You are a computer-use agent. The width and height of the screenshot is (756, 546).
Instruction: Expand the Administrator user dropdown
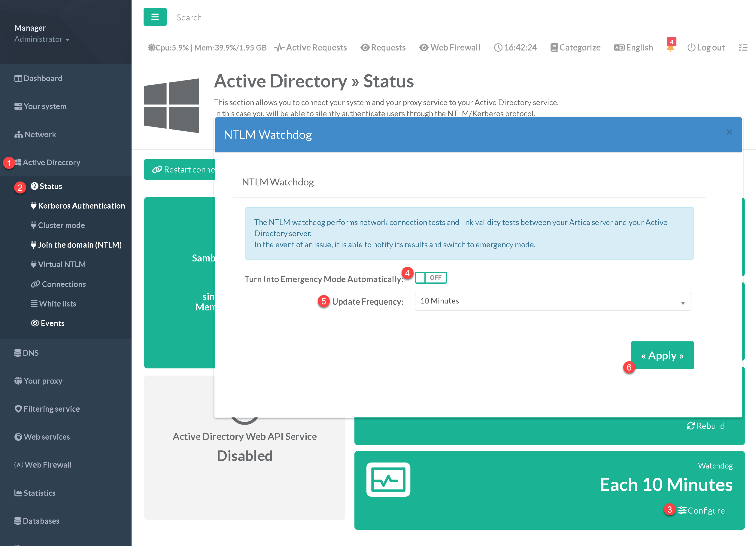[42, 39]
